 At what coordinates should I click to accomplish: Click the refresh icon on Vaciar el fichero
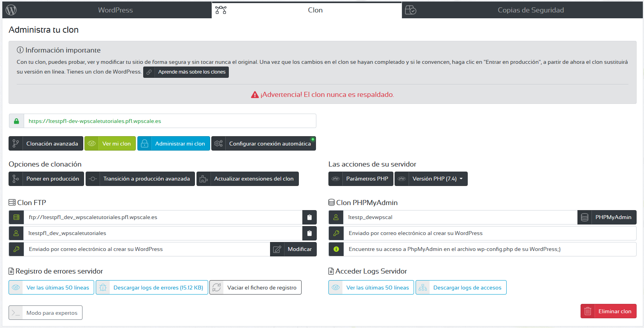point(217,288)
